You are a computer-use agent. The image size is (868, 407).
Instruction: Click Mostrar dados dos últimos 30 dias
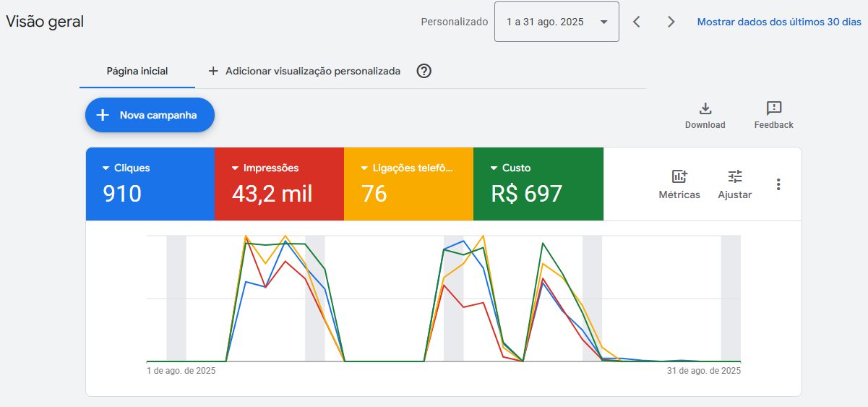[x=779, y=22]
